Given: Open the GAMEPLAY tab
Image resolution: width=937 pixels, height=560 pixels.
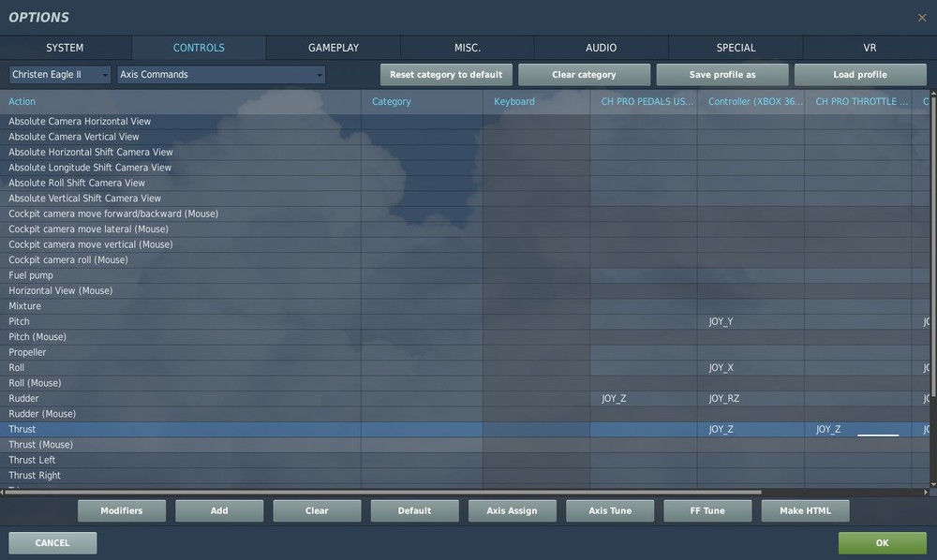Looking at the screenshot, I should click(x=334, y=48).
